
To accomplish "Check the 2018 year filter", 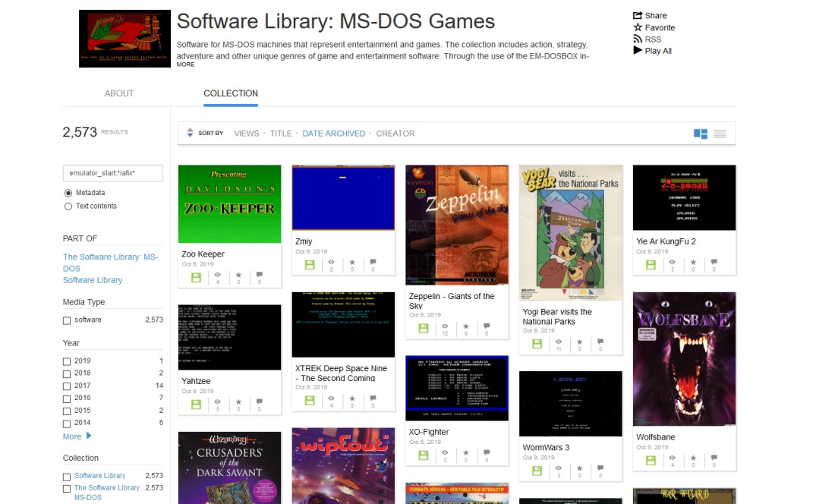I will [67, 373].
